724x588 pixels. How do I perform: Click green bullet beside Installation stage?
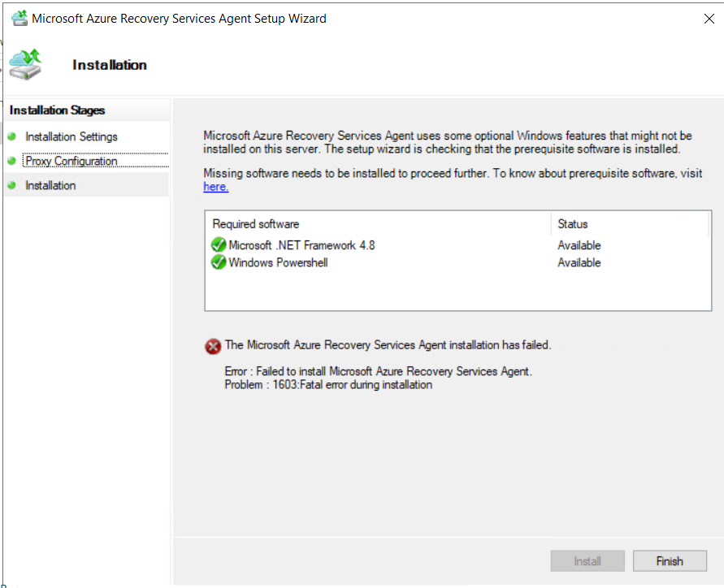[x=12, y=185]
